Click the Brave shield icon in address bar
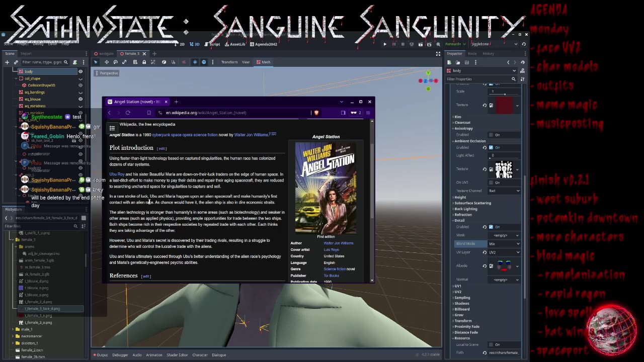644x362 pixels. (x=316, y=113)
